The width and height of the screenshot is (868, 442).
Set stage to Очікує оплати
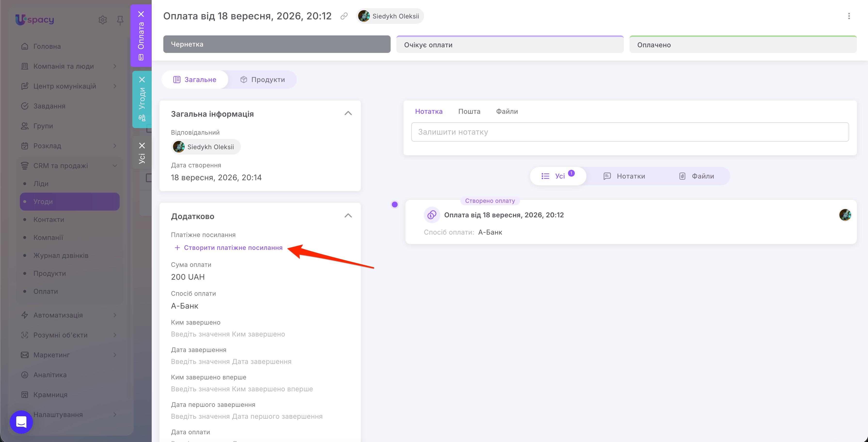tap(510, 44)
